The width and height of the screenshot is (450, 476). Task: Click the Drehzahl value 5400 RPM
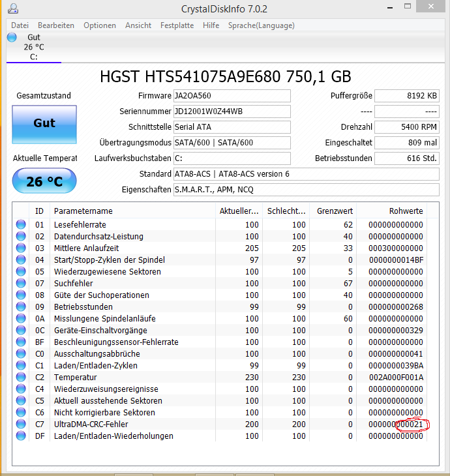(x=407, y=127)
